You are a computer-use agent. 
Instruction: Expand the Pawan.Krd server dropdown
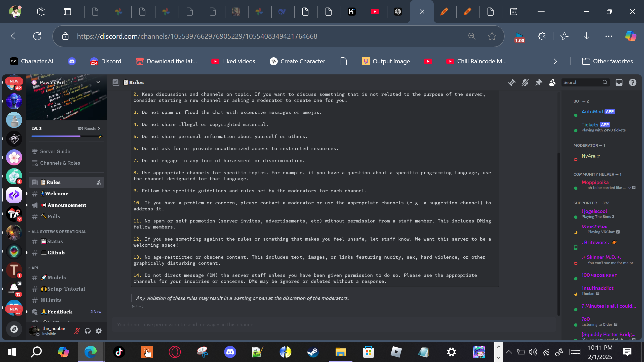pyautogui.click(x=98, y=82)
